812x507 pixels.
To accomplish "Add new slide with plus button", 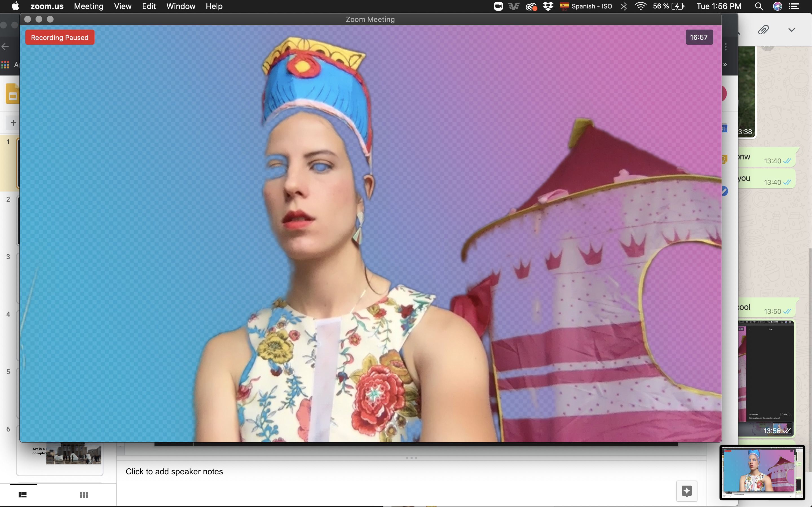I will pyautogui.click(x=14, y=123).
